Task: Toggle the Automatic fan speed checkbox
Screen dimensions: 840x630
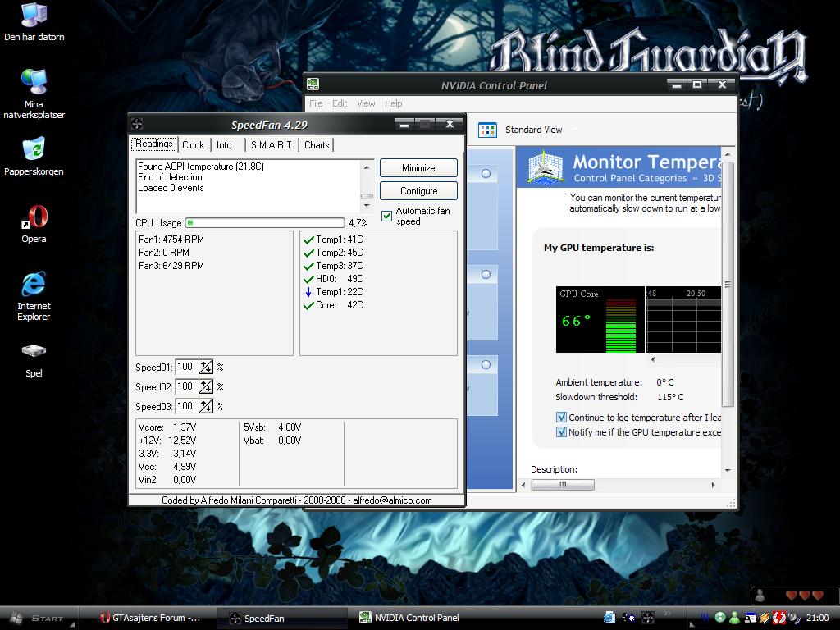Action: click(386, 216)
